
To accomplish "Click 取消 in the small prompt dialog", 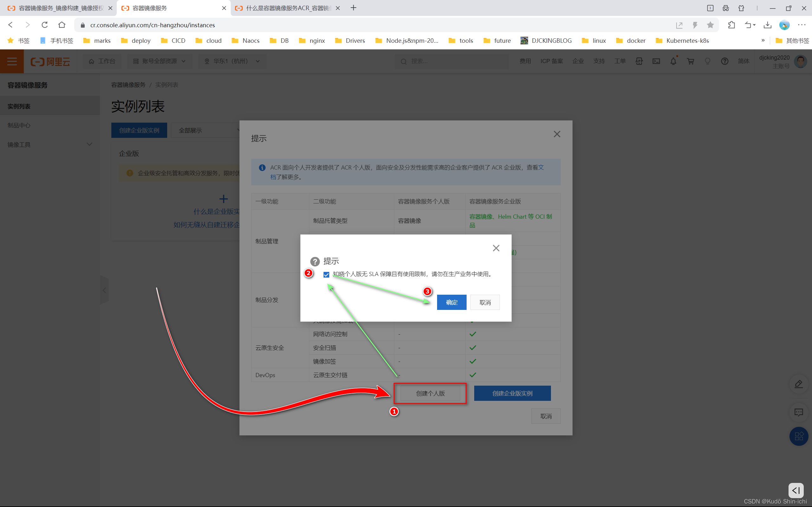I will tap(485, 302).
